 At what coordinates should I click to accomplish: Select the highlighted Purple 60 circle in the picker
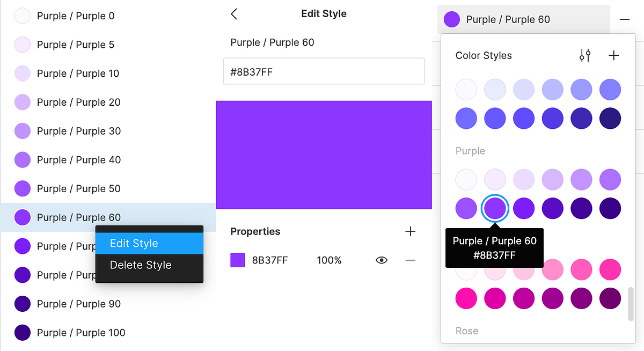point(495,208)
